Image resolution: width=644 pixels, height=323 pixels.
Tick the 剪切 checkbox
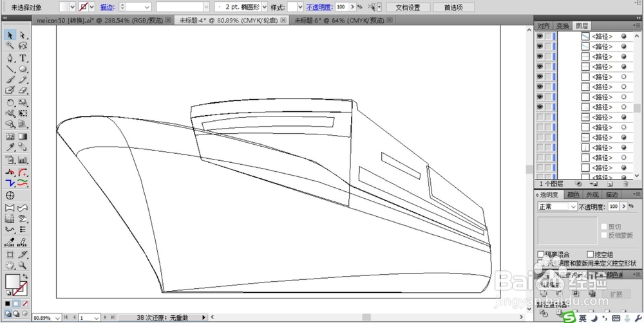click(604, 226)
